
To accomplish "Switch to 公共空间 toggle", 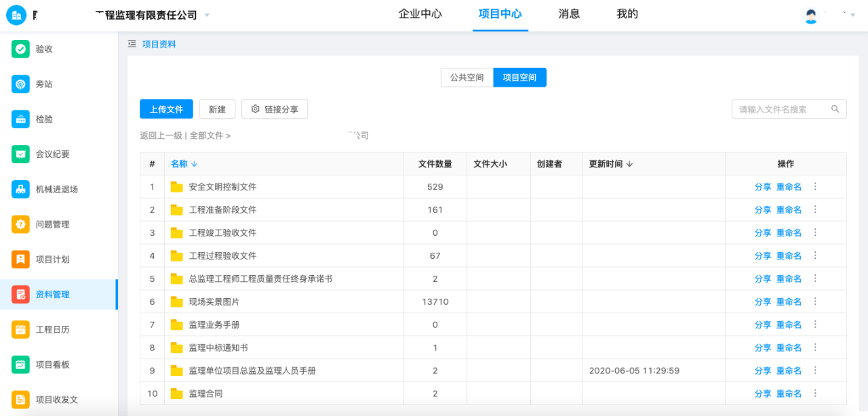I will click(467, 78).
